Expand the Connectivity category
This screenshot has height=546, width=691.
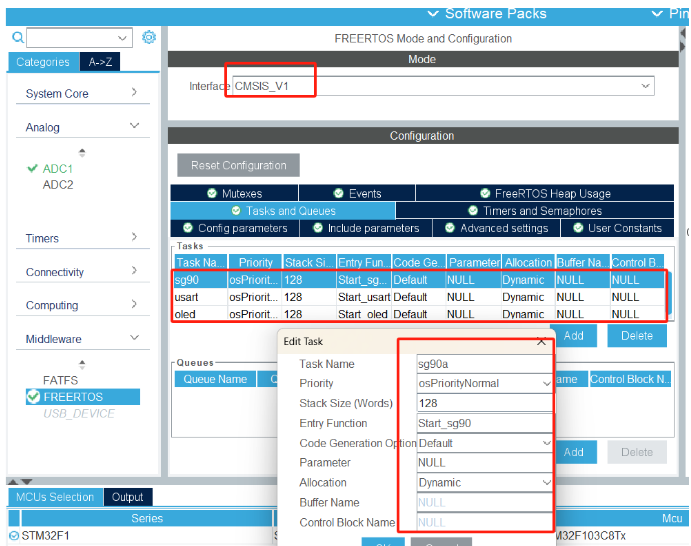[x=134, y=270]
